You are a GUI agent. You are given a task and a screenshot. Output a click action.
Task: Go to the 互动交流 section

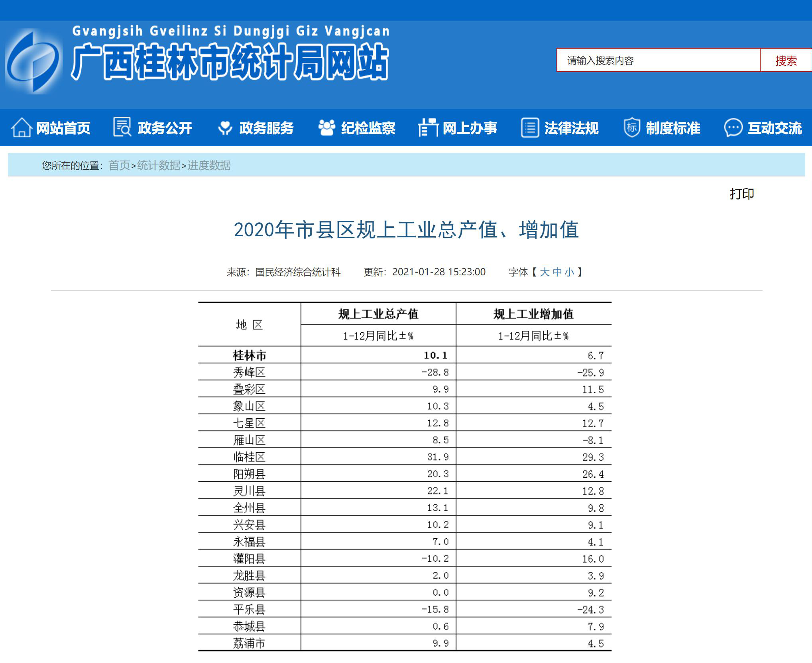(x=774, y=128)
